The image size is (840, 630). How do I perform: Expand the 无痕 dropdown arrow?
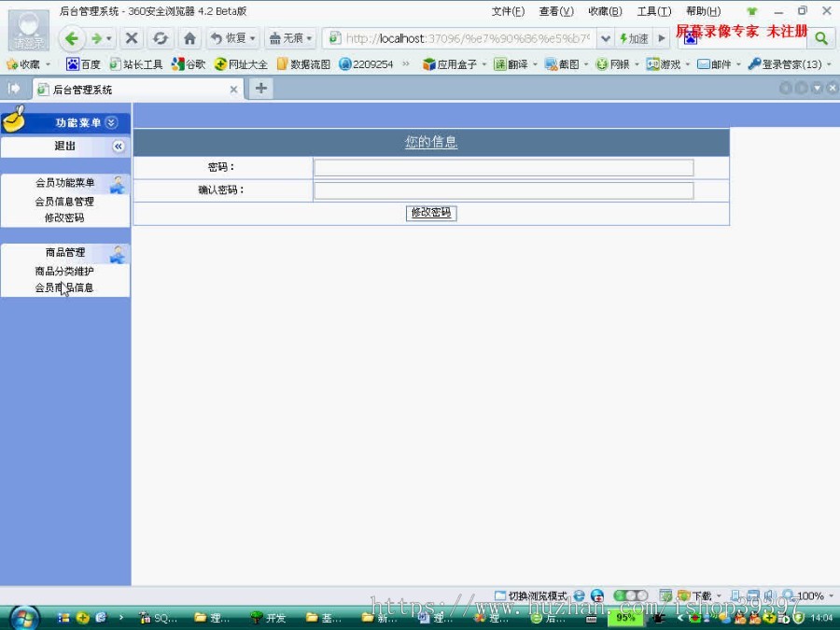tap(310, 38)
